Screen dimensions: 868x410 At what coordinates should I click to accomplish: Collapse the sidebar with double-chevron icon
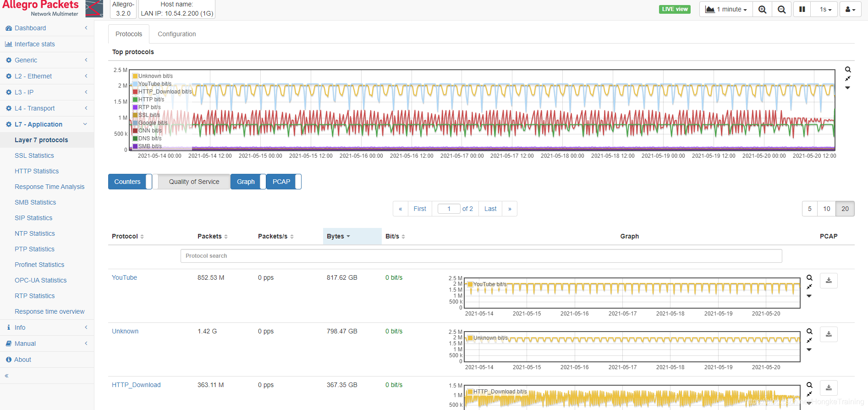pos(6,376)
